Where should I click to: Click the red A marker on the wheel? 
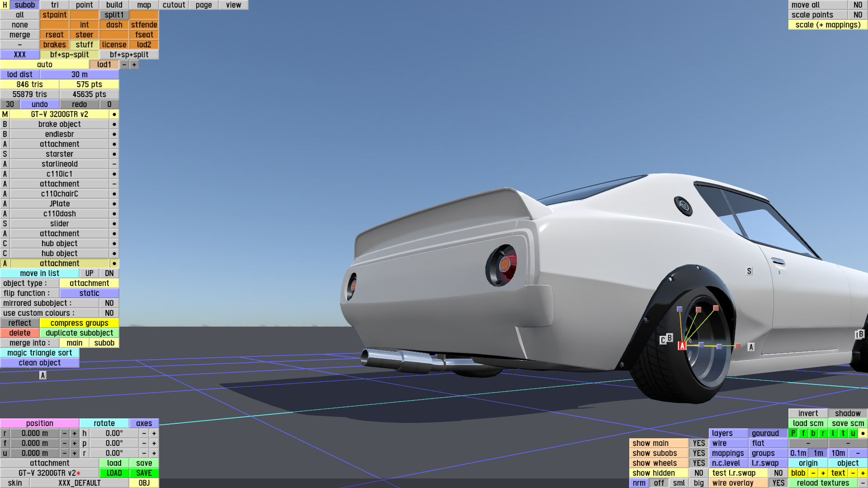pyautogui.click(x=682, y=346)
